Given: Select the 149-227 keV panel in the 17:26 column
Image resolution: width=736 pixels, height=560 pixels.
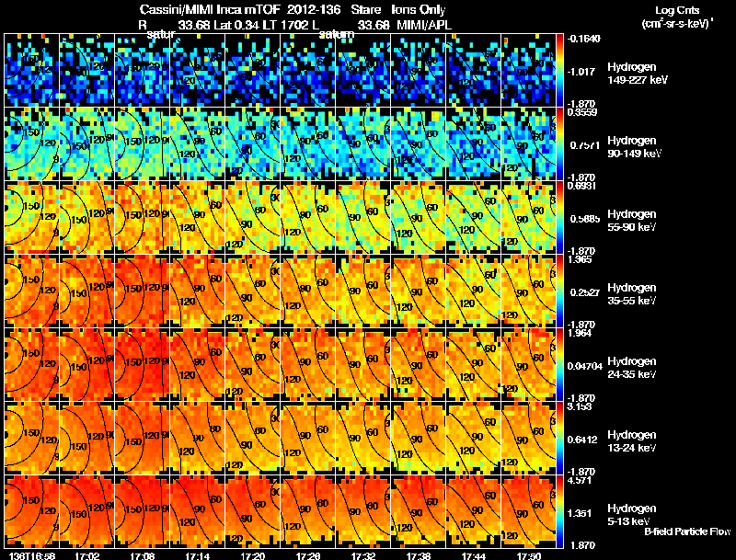Looking at the screenshot, I should click(308, 71).
